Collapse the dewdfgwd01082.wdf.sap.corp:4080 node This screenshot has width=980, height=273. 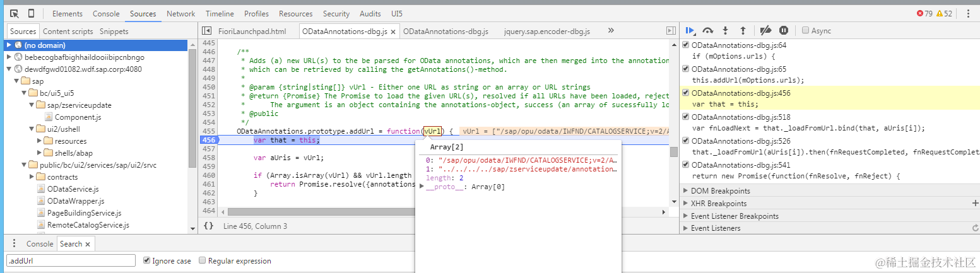(x=9, y=69)
